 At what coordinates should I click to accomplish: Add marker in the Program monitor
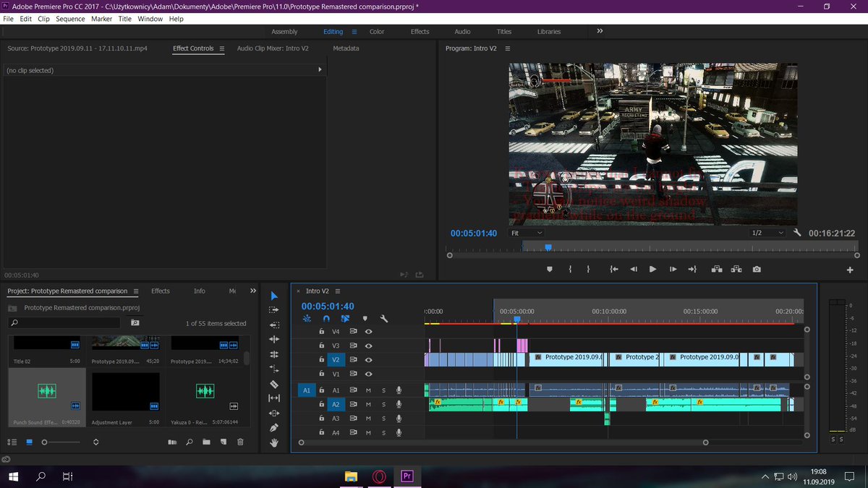(550, 269)
